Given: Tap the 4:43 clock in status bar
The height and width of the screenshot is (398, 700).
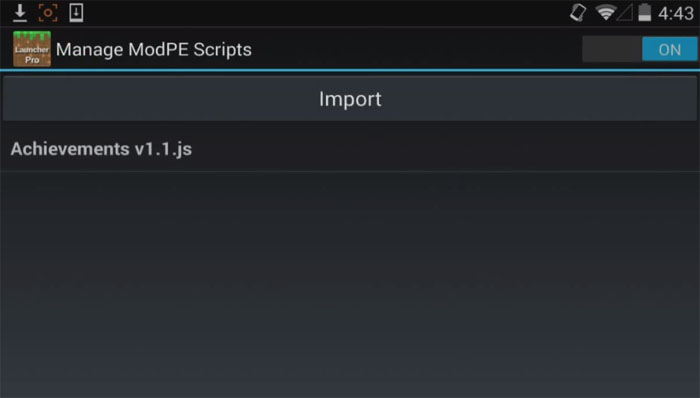Looking at the screenshot, I should point(676,13).
